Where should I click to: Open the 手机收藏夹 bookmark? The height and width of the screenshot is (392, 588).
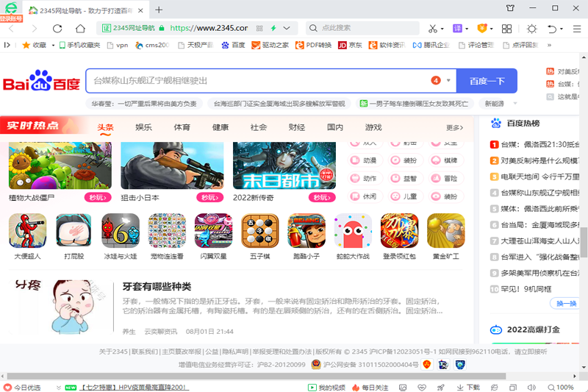tap(80, 45)
